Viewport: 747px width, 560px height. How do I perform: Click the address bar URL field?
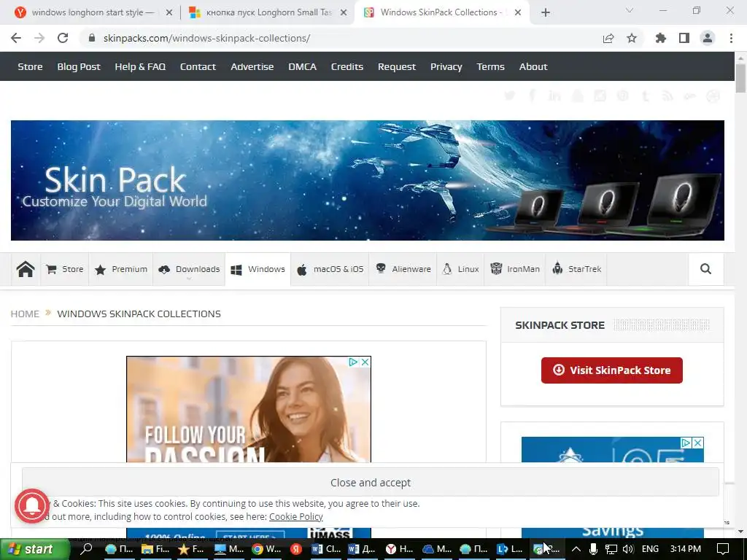[x=338, y=38]
